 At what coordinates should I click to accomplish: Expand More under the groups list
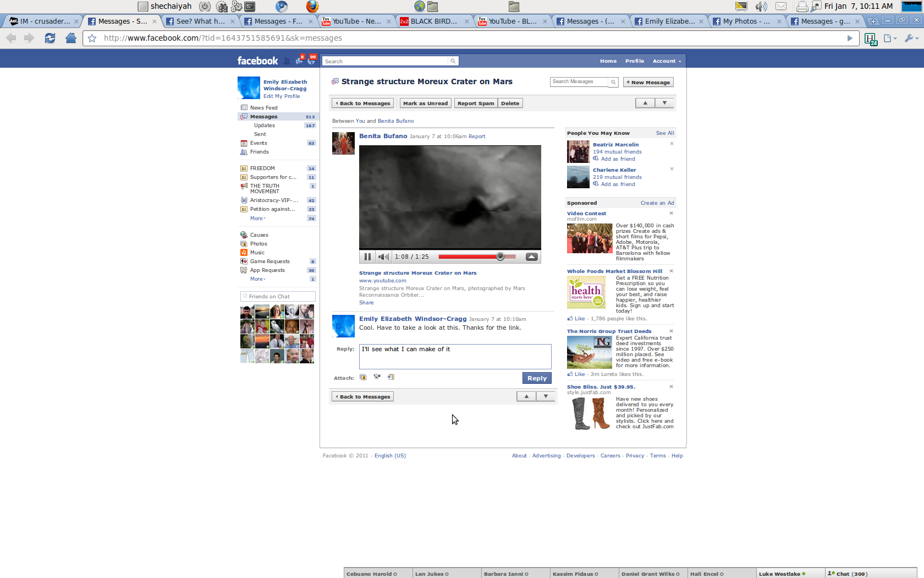(x=257, y=219)
